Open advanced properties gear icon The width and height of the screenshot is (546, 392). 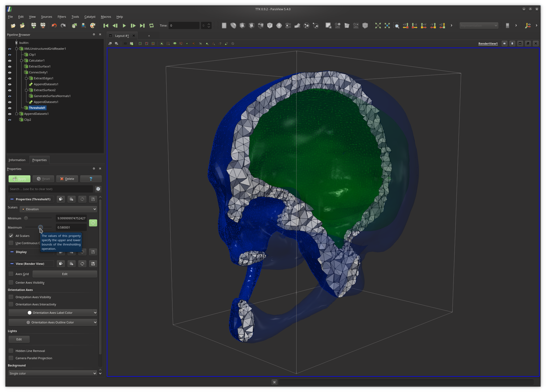pyautogui.click(x=98, y=189)
